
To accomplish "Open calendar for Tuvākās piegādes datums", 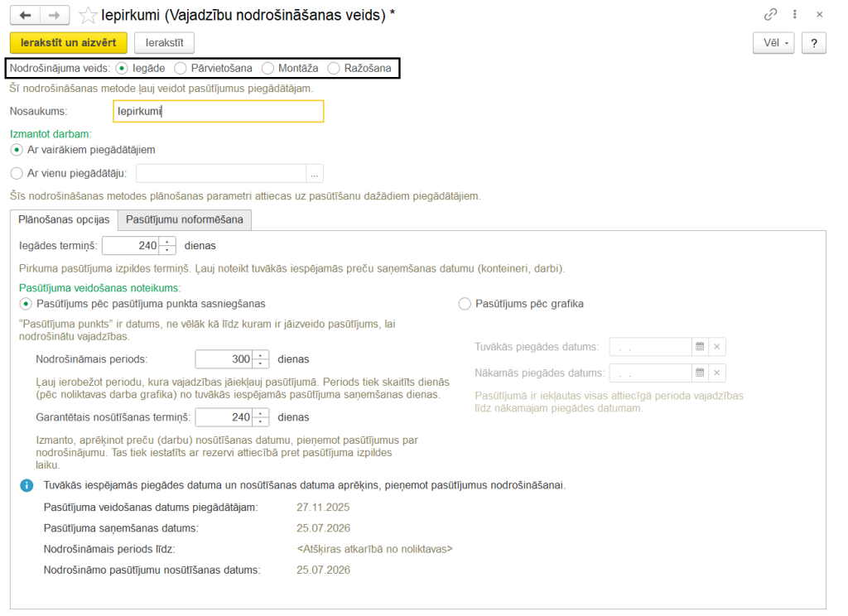I will (x=700, y=348).
